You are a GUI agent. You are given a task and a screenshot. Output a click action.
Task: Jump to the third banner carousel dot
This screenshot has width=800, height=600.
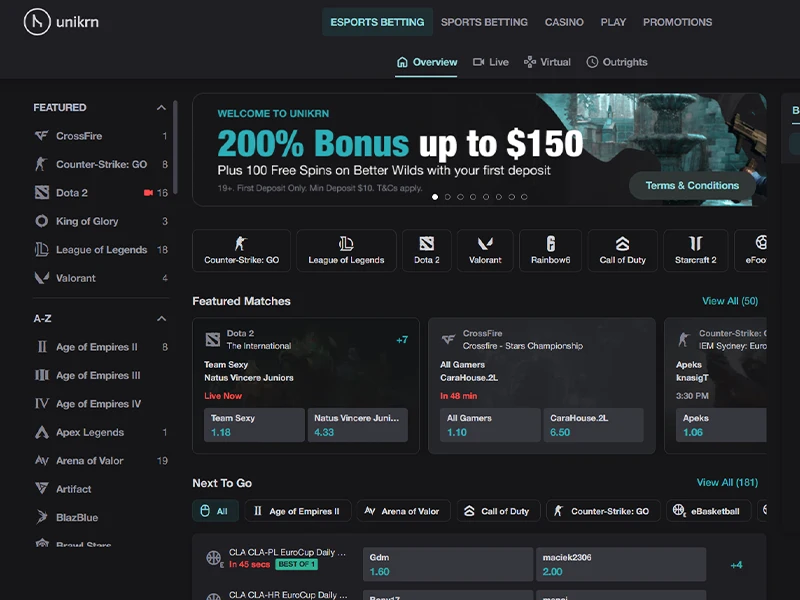click(460, 197)
